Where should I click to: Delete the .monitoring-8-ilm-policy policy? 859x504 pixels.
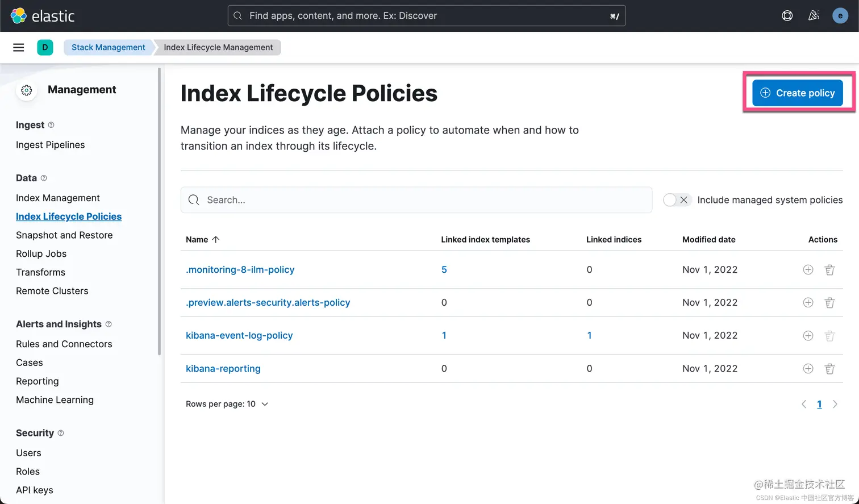pyautogui.click(x=829, y=270)
